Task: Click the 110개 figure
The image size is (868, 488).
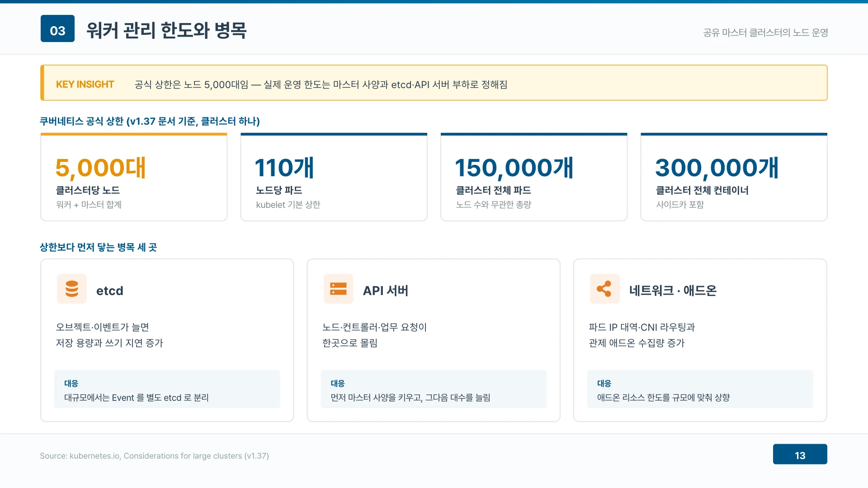Action: point(284,168)
